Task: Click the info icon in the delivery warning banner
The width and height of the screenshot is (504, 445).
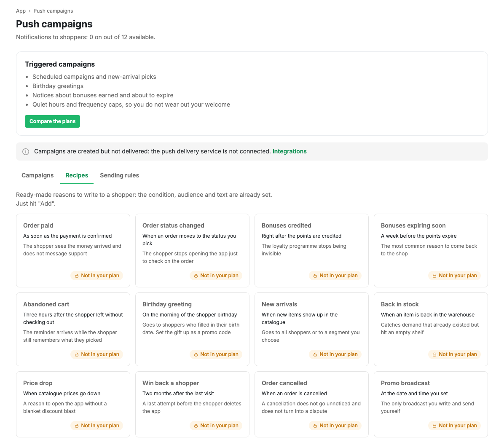Action: (x=26, y=152)
